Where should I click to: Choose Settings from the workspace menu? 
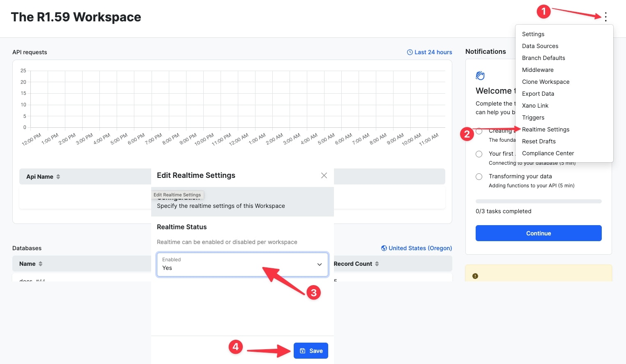coord(533,34)
